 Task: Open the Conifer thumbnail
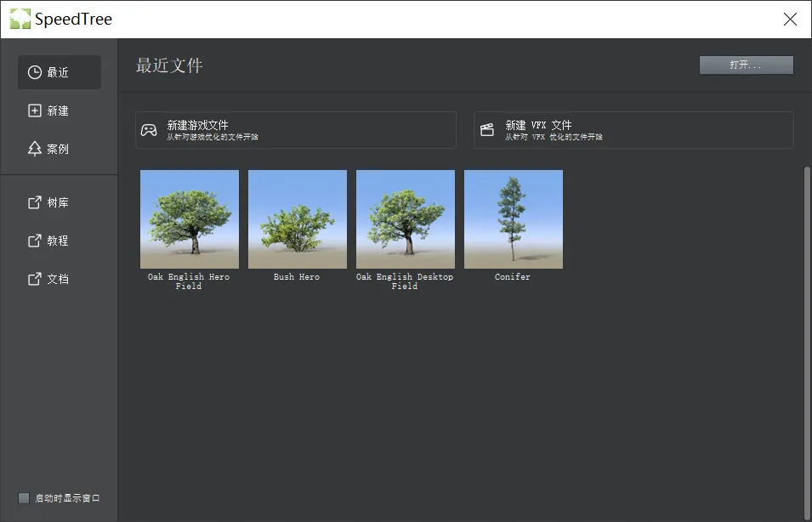(514, 219)
